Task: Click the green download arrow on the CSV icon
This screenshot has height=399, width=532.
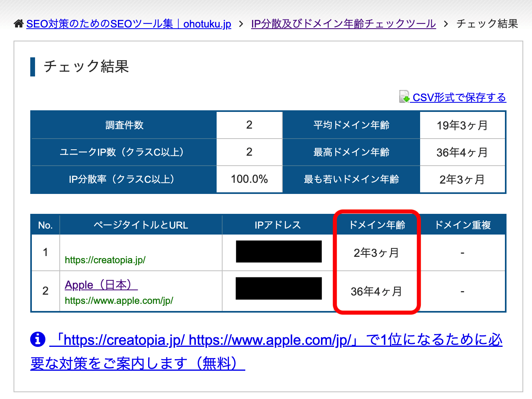Action: click(406, 100)
